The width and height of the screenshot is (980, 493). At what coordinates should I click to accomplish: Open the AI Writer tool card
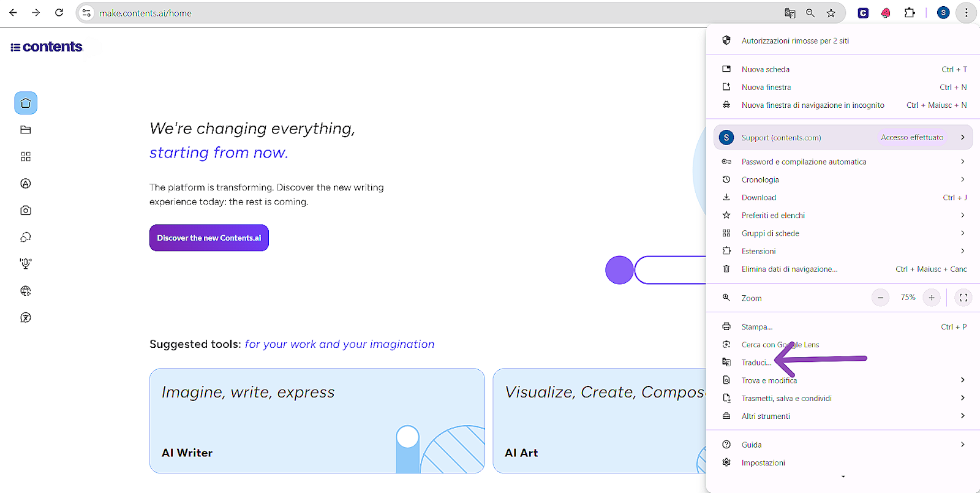click(x=317, y=421)
